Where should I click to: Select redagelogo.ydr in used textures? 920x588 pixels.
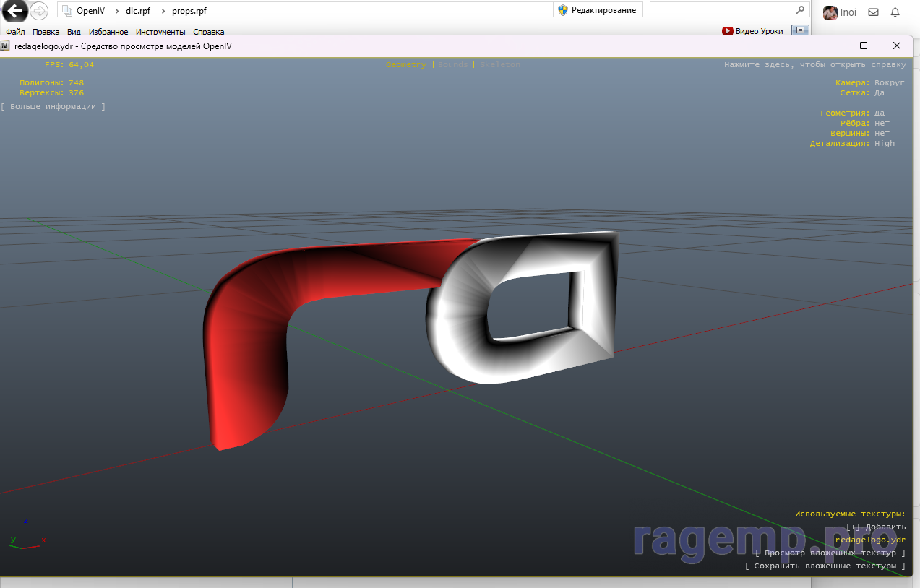(x=870, y=540)
